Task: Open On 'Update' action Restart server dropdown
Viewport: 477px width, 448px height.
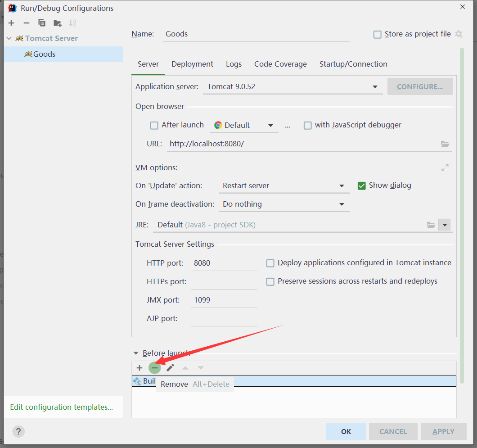Action: [284, 186]
